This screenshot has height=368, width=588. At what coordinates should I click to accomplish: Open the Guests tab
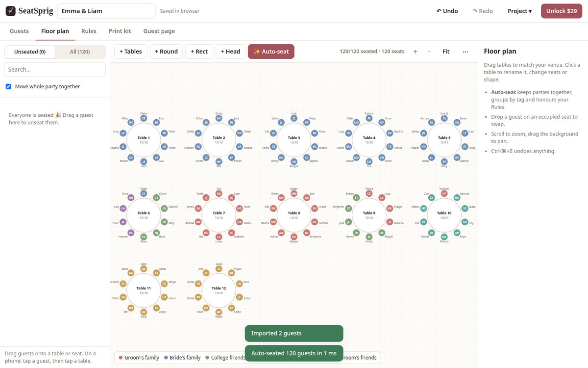(20, 31)
